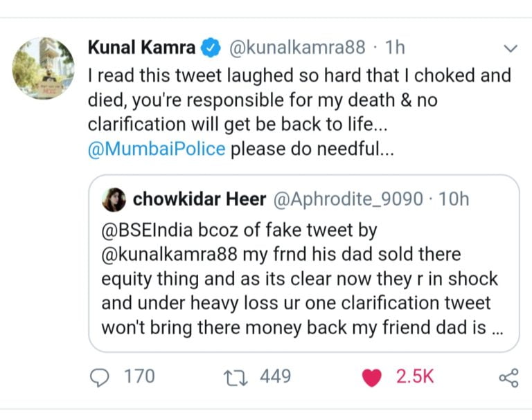Click the share icon
532x420 pixels.
(x=508, y=377)
